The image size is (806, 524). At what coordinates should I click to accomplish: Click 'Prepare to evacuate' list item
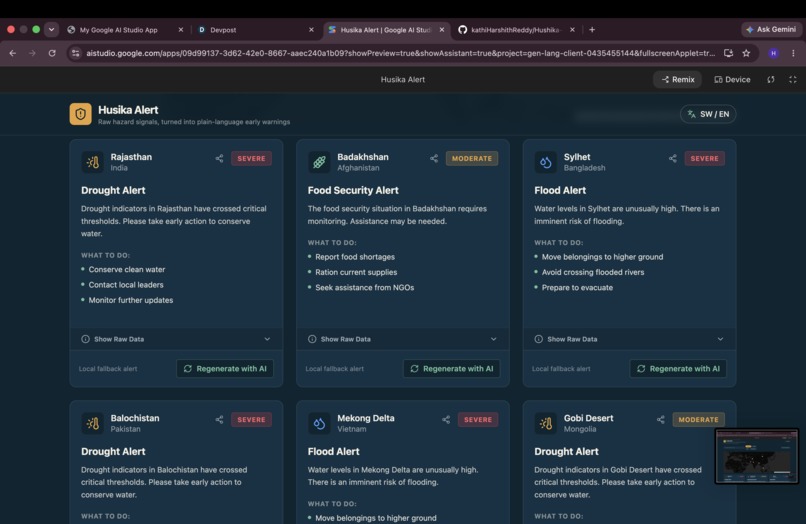pos(577,287)
